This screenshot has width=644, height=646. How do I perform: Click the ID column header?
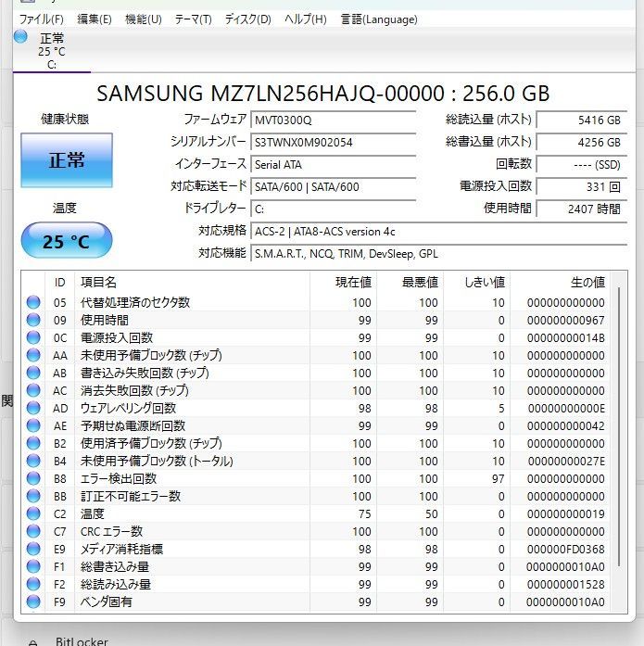click(x=59, y=282)
